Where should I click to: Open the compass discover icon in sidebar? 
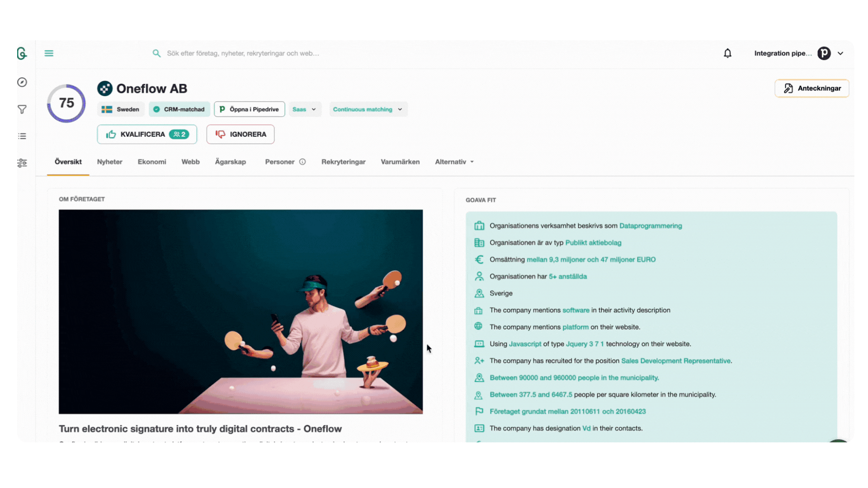[x=22, y=82]
